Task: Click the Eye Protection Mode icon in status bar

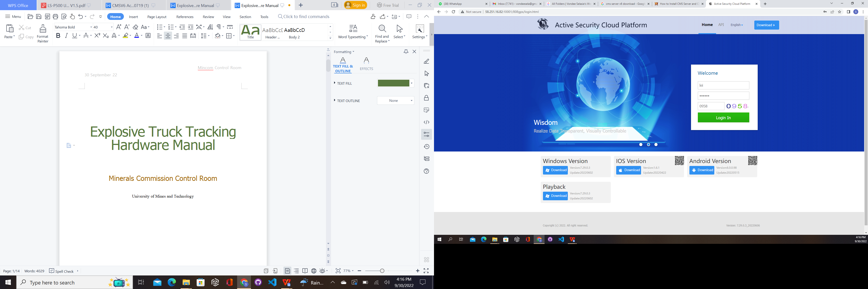Action: (323, 271)
